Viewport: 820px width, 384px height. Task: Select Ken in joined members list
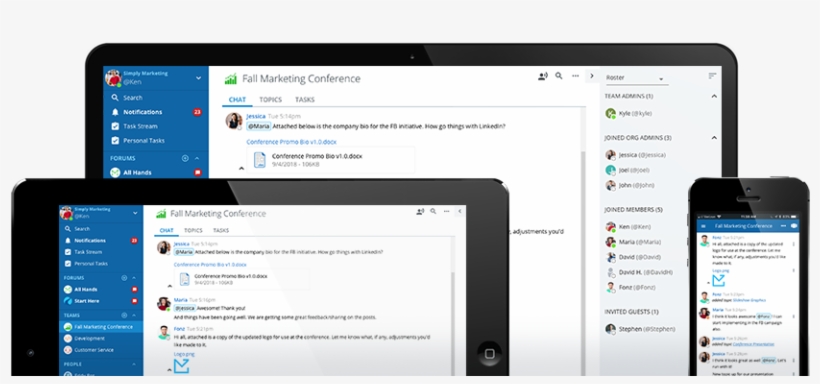pos(628,227)
